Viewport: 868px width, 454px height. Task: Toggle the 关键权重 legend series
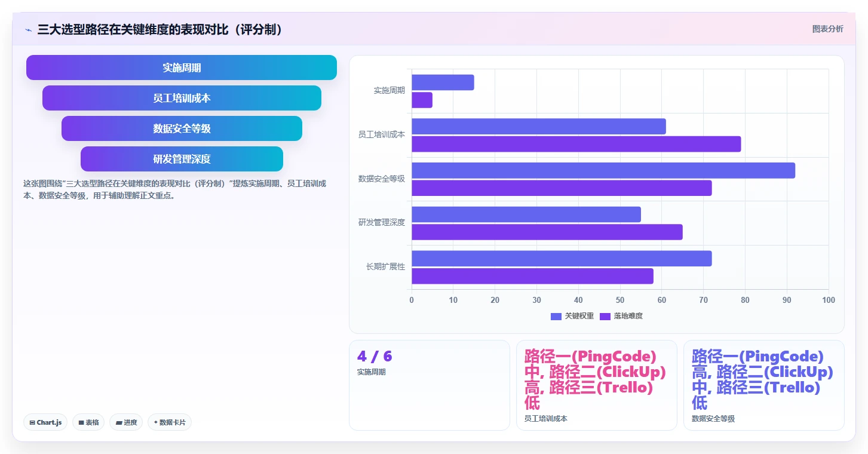pyautogui.click(x=572, y=316)
